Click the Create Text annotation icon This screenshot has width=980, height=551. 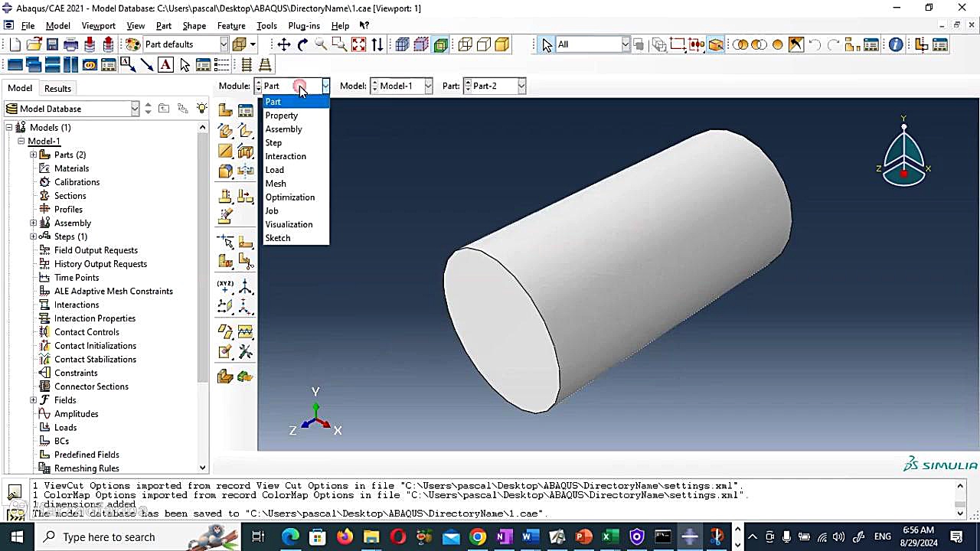tap(165, 65)
